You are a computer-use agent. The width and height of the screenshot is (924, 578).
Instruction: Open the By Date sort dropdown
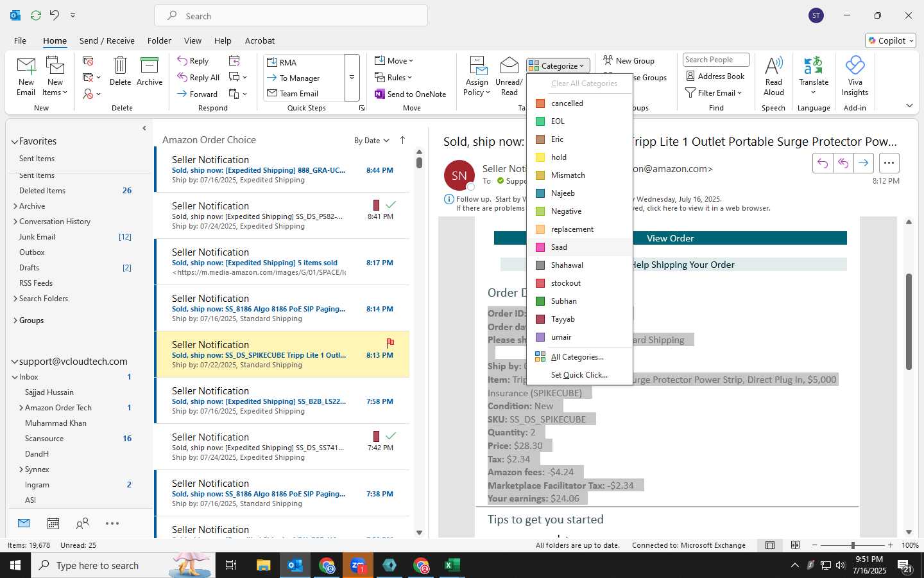click(x=372, y=140)
